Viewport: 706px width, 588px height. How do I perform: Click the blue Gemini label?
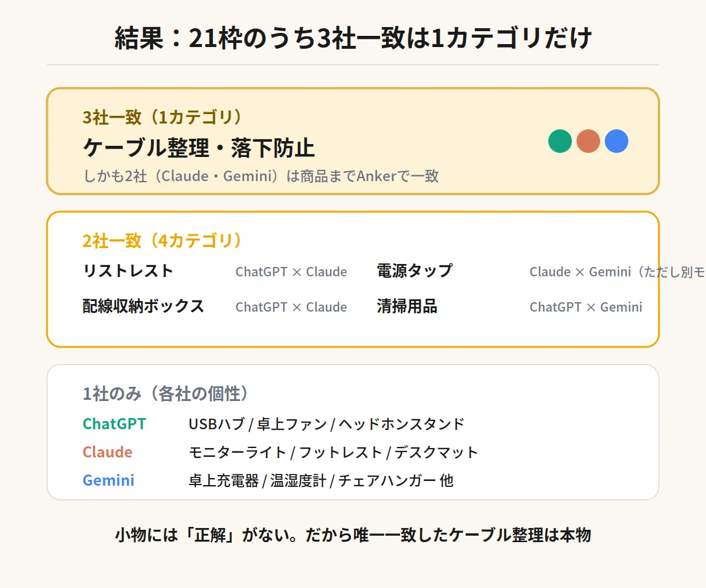pyautogui.click(x=108, y=480)
